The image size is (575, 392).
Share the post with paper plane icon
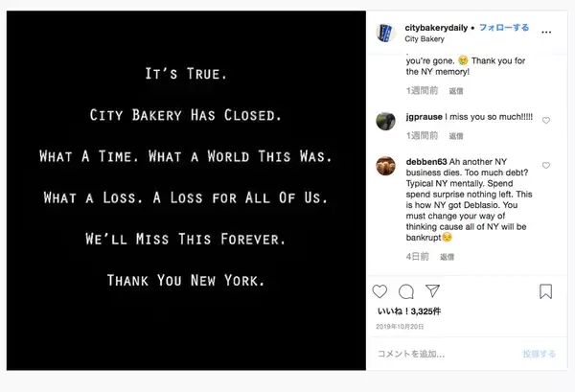[432, 291]
